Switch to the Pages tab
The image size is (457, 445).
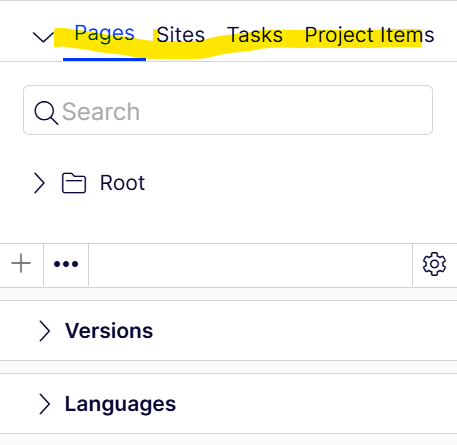click(104, 34)
